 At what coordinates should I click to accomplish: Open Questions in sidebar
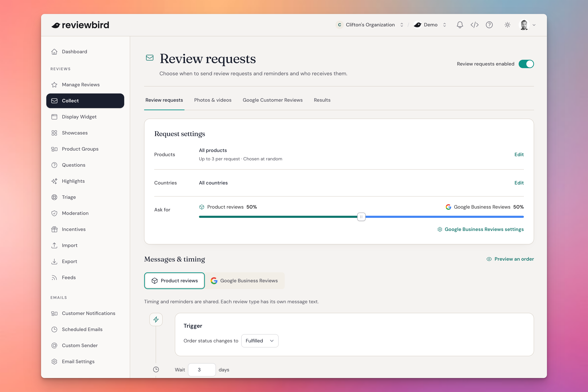[85, 165]
